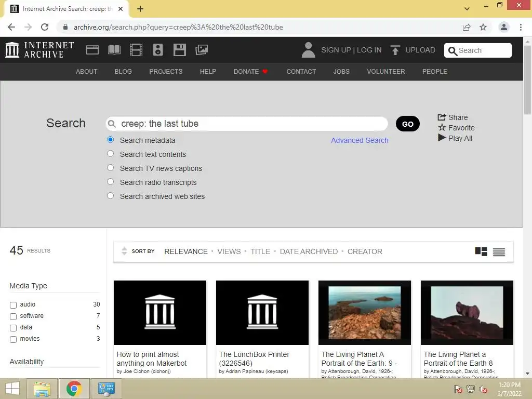This screenshot has height=399, width=532.
Task: Click the creep: the last tube search field
Action: (x=247, y=124)
